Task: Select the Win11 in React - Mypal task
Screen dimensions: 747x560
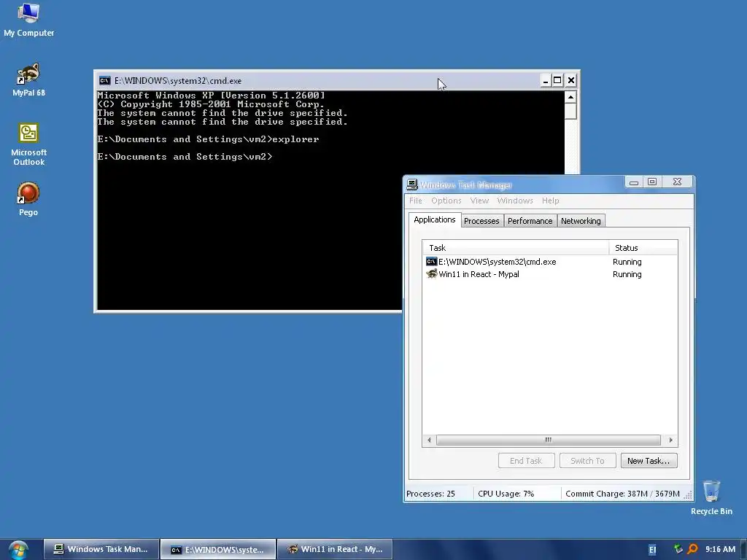Action: tap(550, 274)
